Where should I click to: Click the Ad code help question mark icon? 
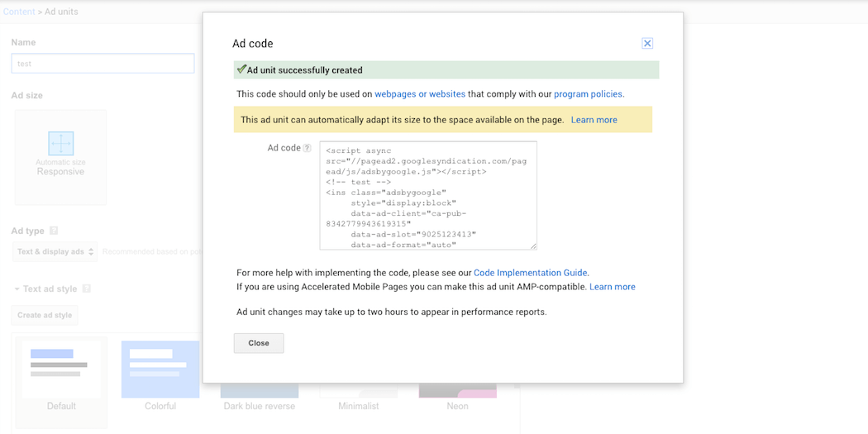(x=308, y=148)
